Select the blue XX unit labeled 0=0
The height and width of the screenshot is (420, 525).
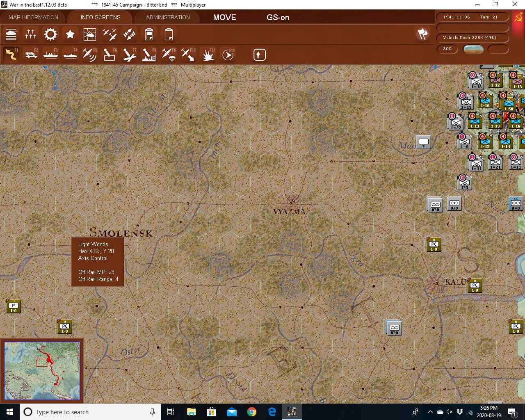point(516,203)
